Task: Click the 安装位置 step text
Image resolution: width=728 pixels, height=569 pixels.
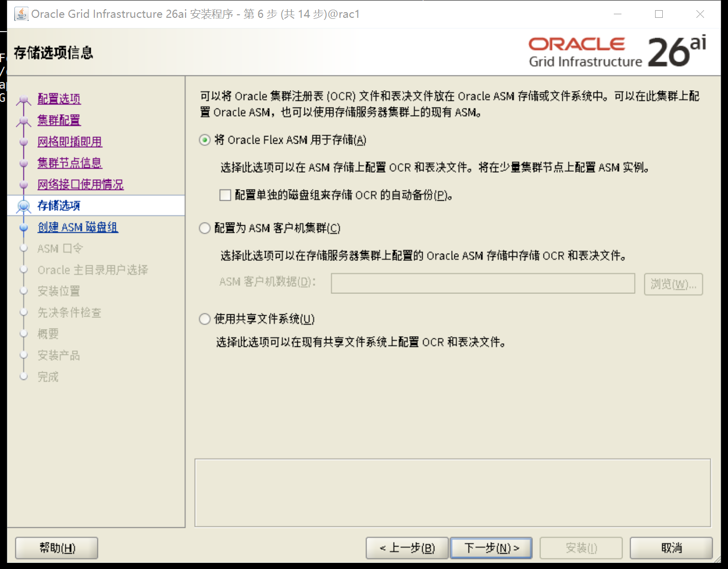Action: [x=59, y=291]
